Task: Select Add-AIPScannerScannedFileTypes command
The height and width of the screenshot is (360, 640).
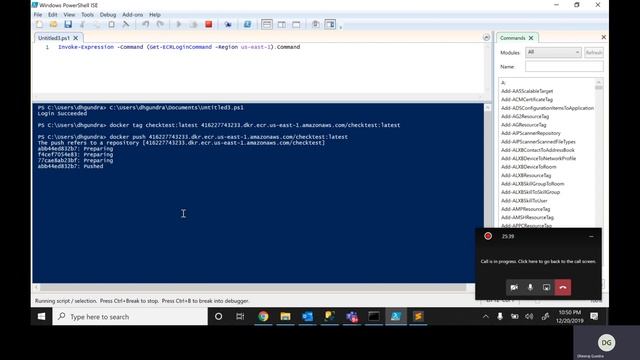Action: pyautogui.click(x=538, y=142)
